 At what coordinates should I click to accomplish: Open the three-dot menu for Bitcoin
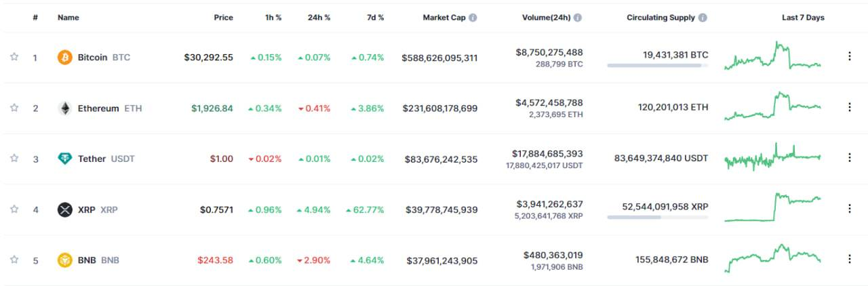click(849, 56)
